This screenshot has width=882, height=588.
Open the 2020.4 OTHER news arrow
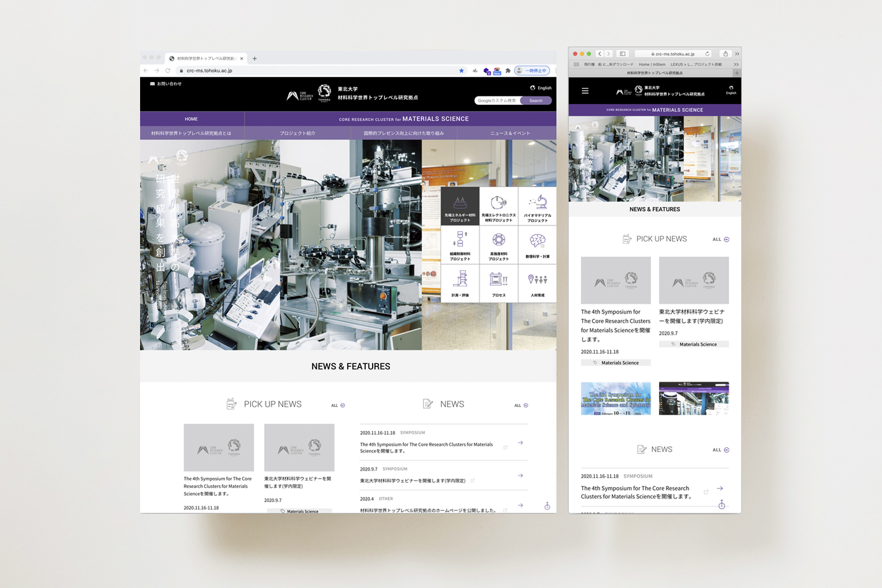click(x=520, y=505)
